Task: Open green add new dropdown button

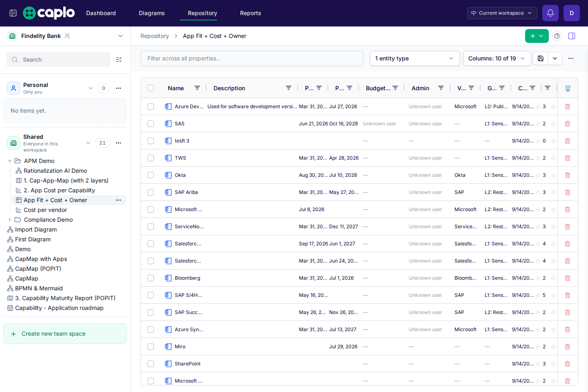Action: [x=537, y=36]
